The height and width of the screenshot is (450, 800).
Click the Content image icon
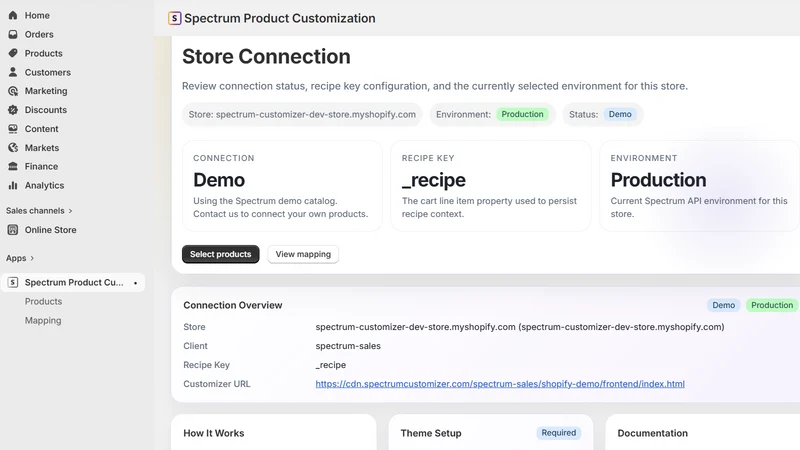[13, 129]
